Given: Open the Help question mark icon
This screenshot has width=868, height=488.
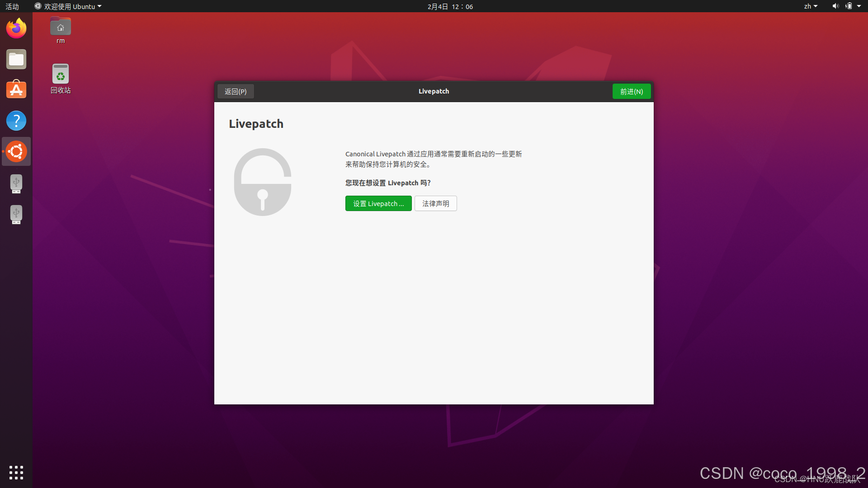Looking at the screenshot, I should tap(16, 121).
